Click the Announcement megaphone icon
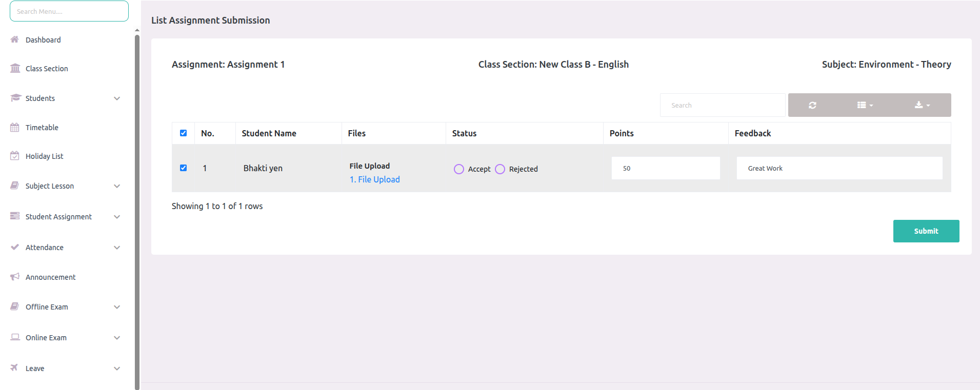The height and width of the screenshot is (390, 980). click(x=15, y=277)
